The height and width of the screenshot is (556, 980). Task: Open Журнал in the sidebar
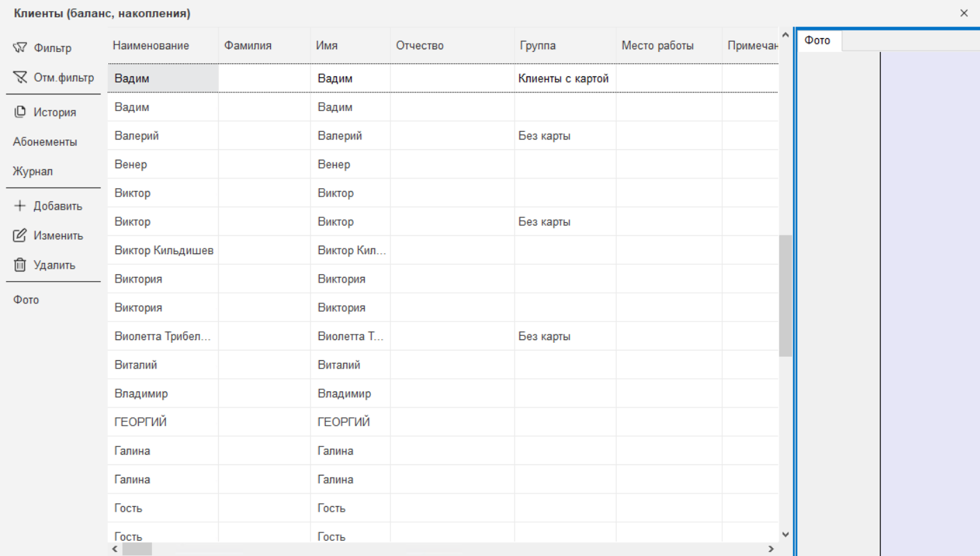coord(33,171)
